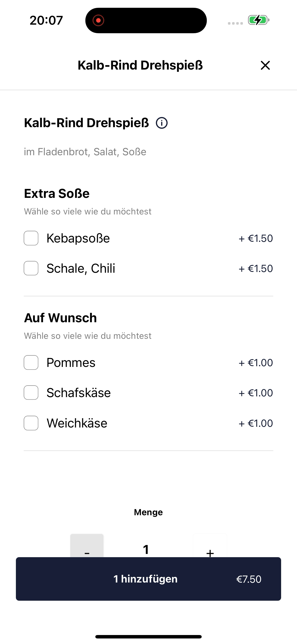
Task: Check the Pommes option
Action: click(31, 363)
